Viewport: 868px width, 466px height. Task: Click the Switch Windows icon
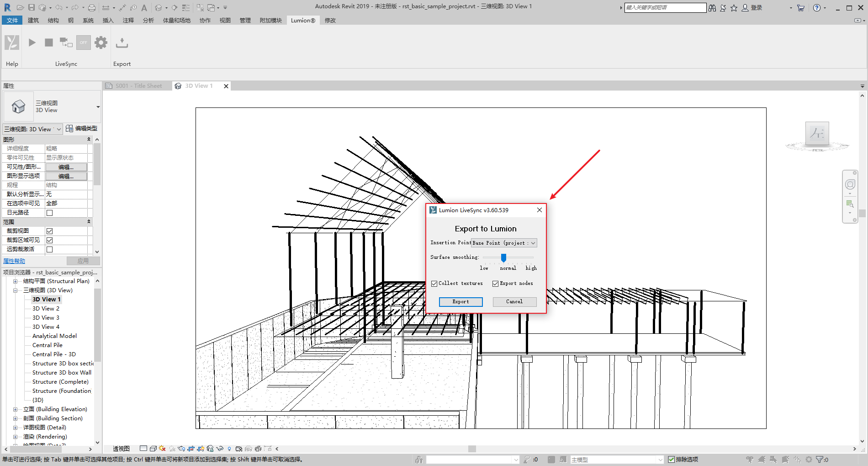[211, 7]
